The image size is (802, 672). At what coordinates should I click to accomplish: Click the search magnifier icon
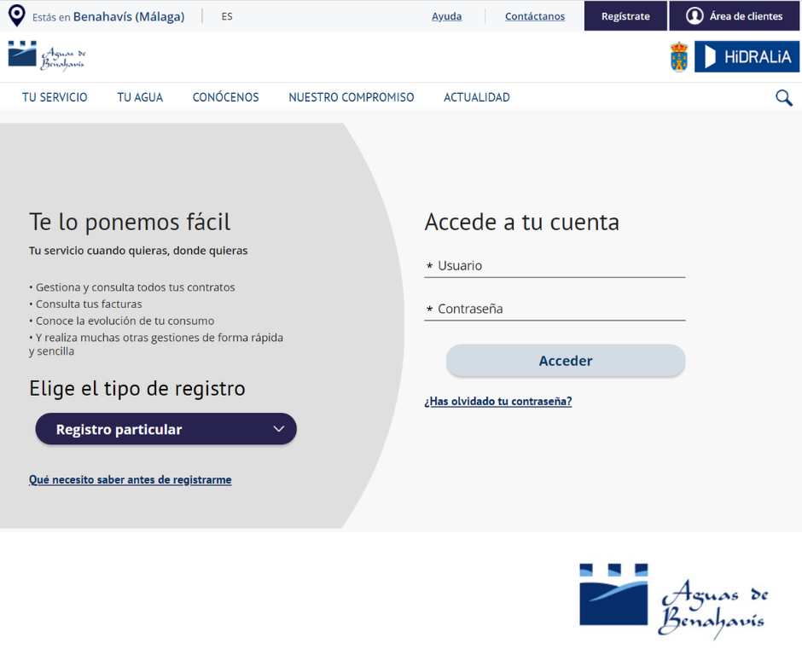pyautogui.click(x=783, y=98)
